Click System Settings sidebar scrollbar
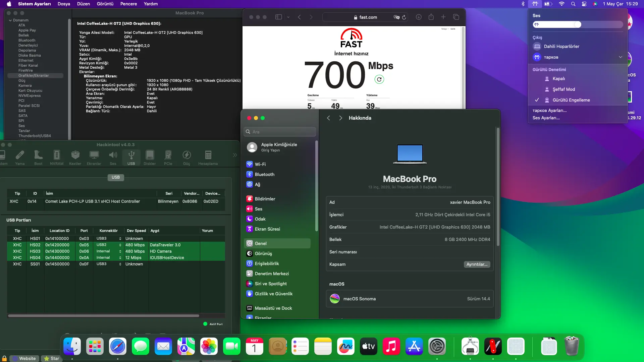Image resolution: width=644 pixels, height=362 pixels. (316, 186)
